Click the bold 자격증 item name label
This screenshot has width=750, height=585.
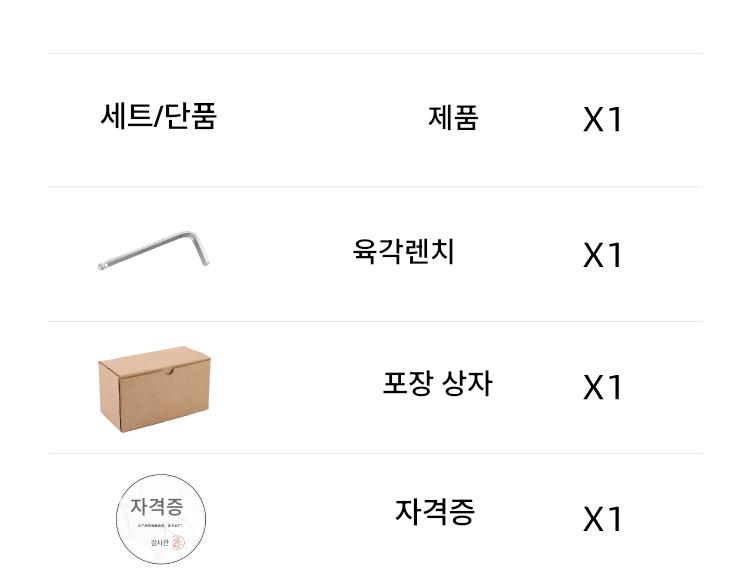(x=434, y=512)
